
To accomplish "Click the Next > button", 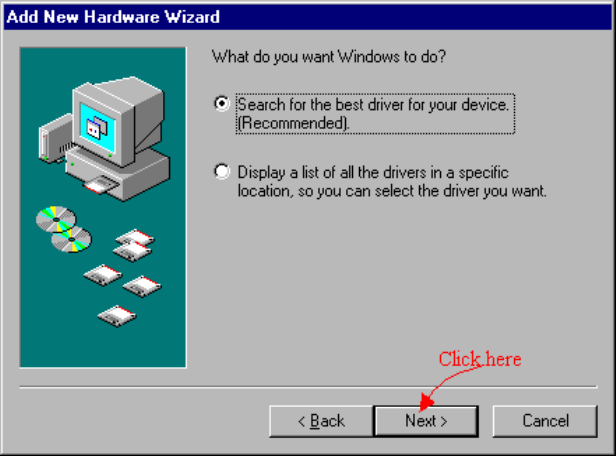I will point(426,421).
